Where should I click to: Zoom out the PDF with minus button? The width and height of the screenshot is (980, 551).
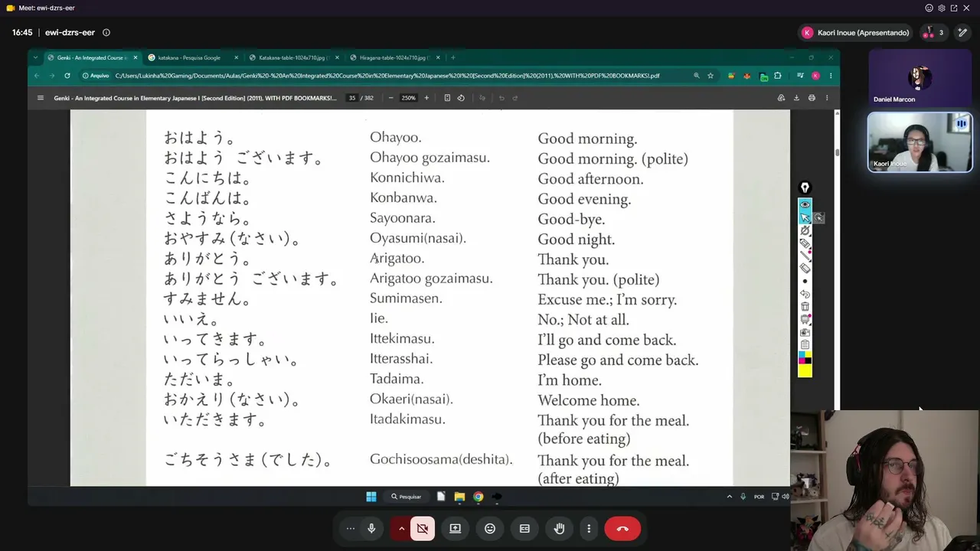(x=390, y=98)
